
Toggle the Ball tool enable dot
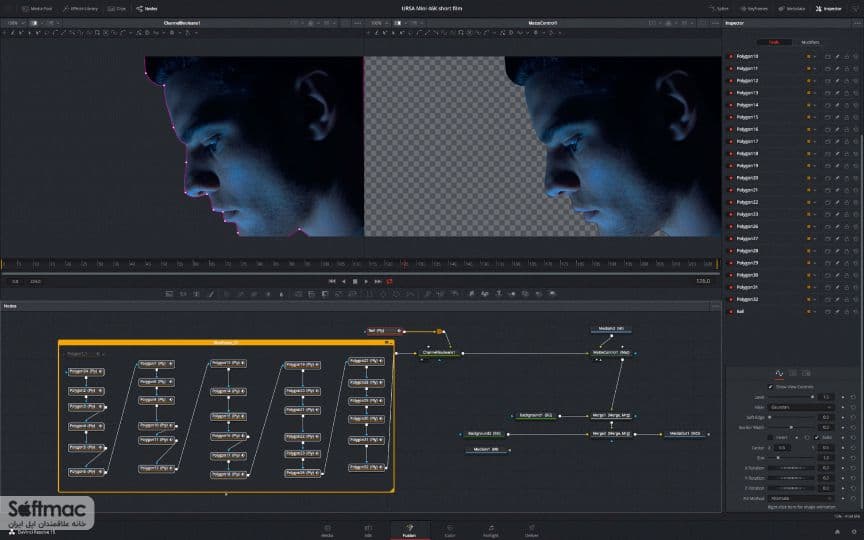pos(731,311)
